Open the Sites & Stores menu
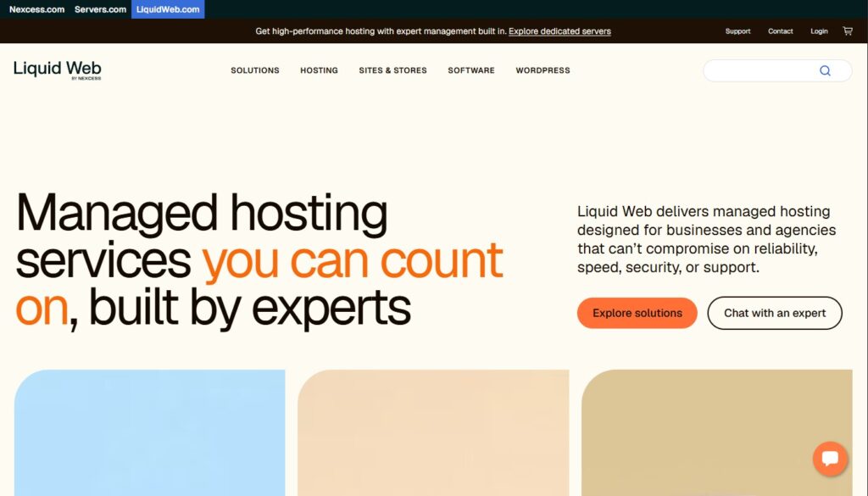The image size is (868, 496). click(x=392, y=70)
